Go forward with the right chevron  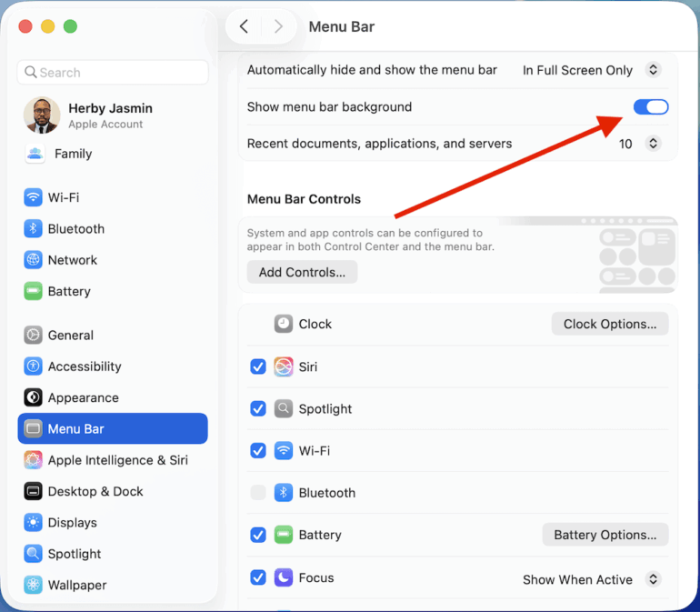pyautogui.click(x=278, y=26)
